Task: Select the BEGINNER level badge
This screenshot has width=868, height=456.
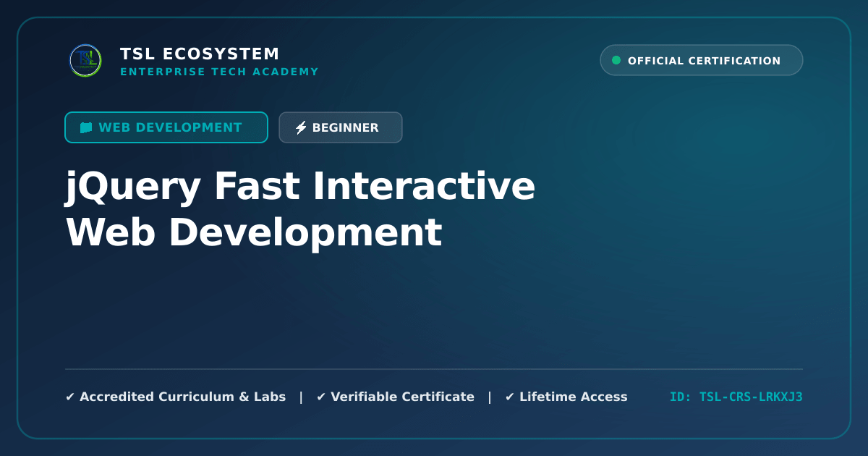Action: coord(341,127)
